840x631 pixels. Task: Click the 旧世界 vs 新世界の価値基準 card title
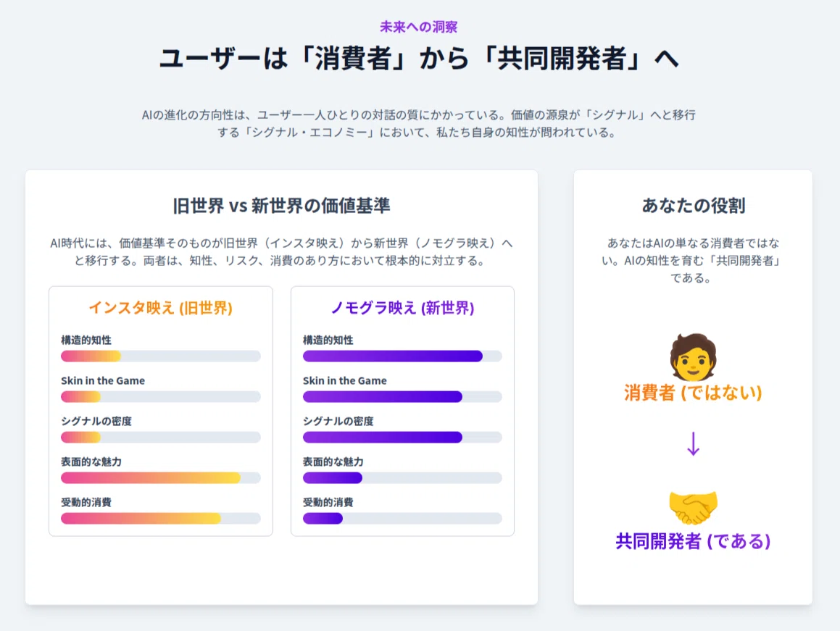(281, 206)
